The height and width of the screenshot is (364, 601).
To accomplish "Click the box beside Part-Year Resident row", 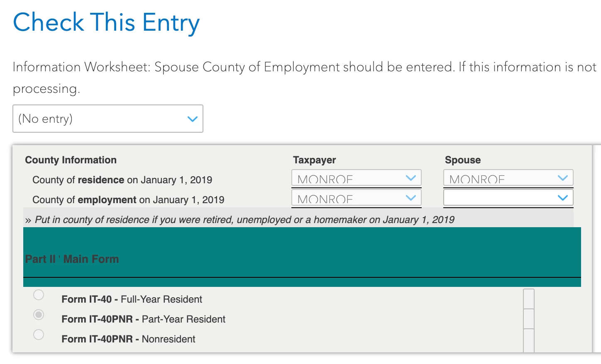I will 529,319.
